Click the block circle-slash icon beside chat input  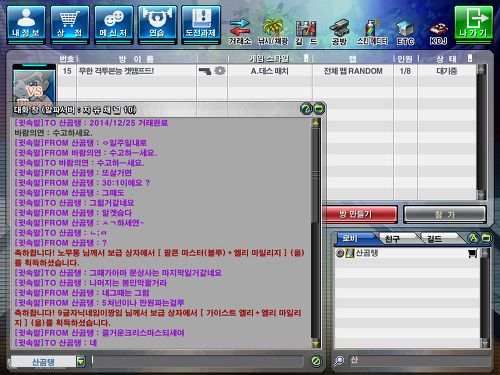pyautogui.click(x=316, y=361)
